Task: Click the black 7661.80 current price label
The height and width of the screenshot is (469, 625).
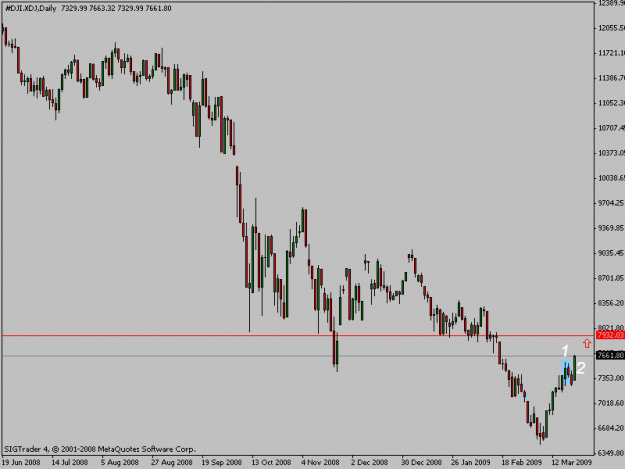Action: 610,355
